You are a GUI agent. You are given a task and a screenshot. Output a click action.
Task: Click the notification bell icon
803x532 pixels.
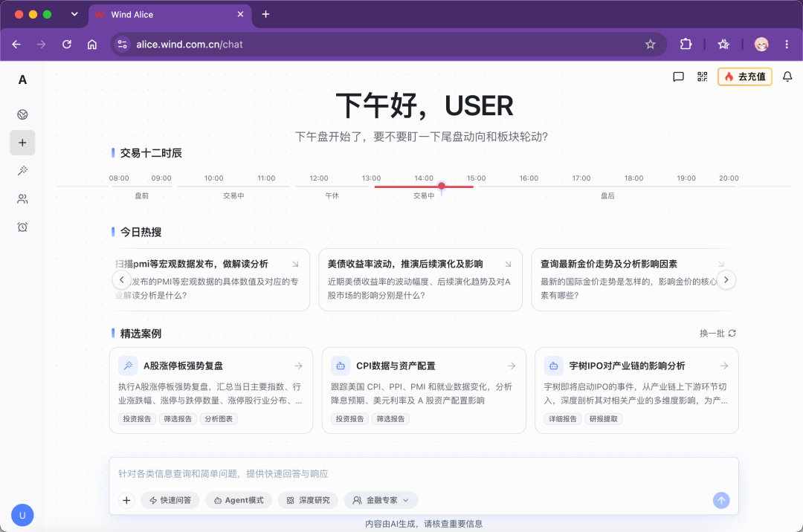[x=787, y=77]
